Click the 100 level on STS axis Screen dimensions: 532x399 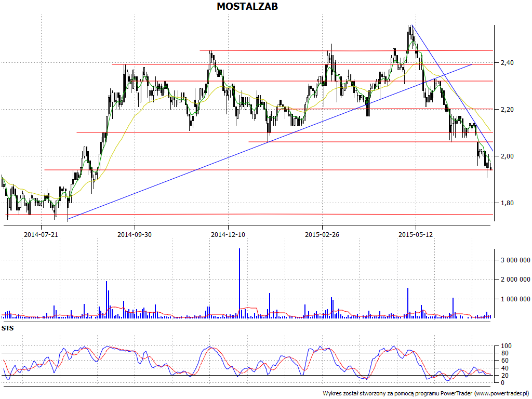point(506,346)
